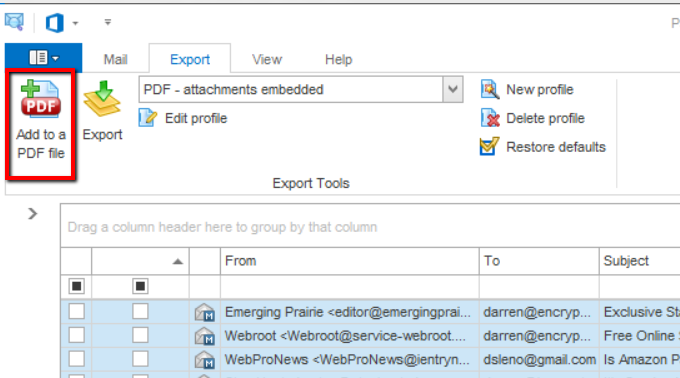Click the From column filter field

350,286
